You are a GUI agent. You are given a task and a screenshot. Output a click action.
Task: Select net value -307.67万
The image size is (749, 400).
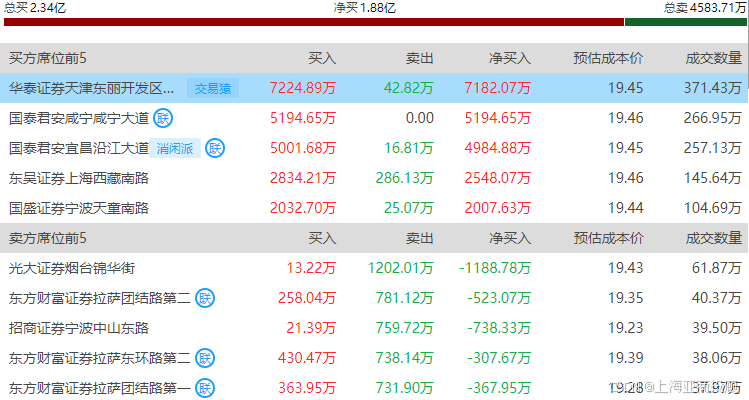tap(499, 358)
